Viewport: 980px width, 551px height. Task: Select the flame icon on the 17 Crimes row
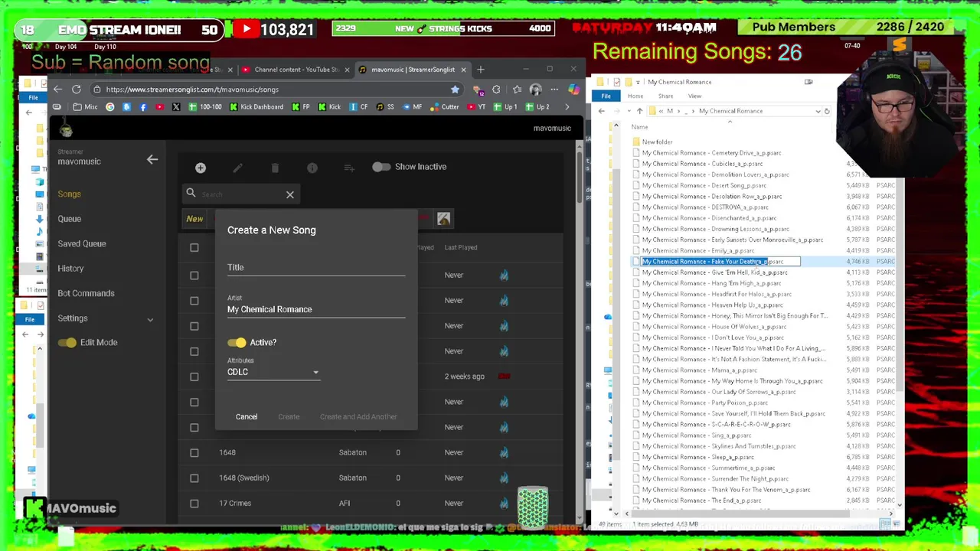(504, 503)
